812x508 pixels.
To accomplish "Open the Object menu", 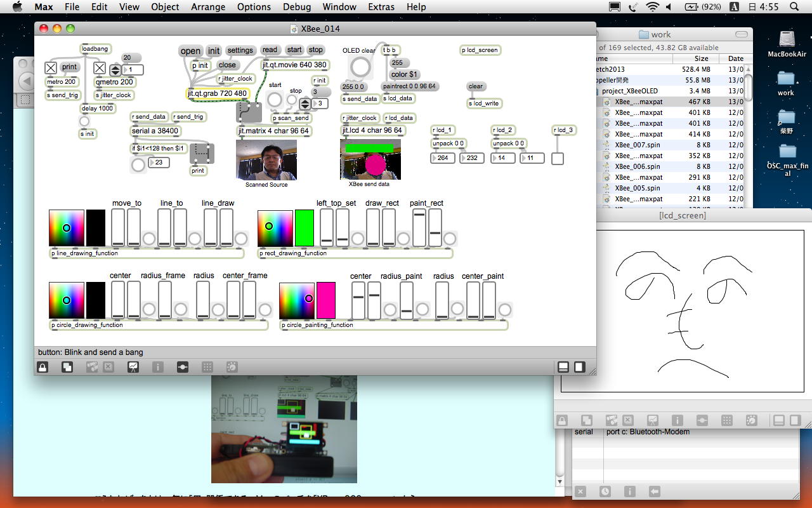I will (165, 7).
